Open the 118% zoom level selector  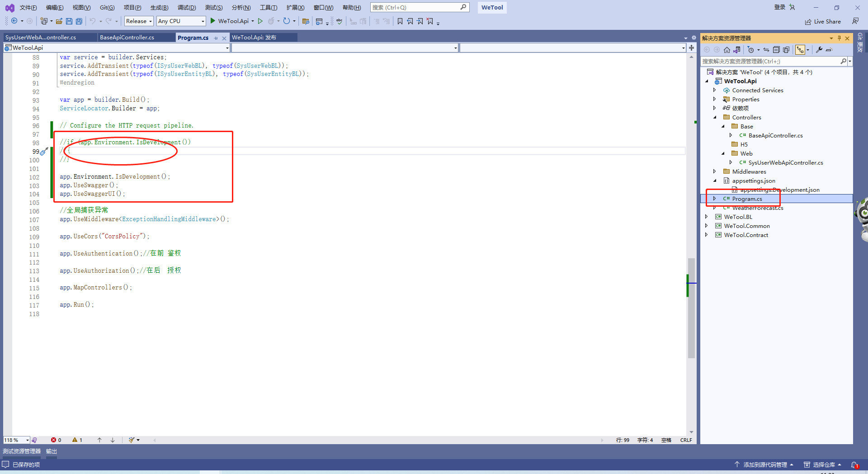[15, 440]
